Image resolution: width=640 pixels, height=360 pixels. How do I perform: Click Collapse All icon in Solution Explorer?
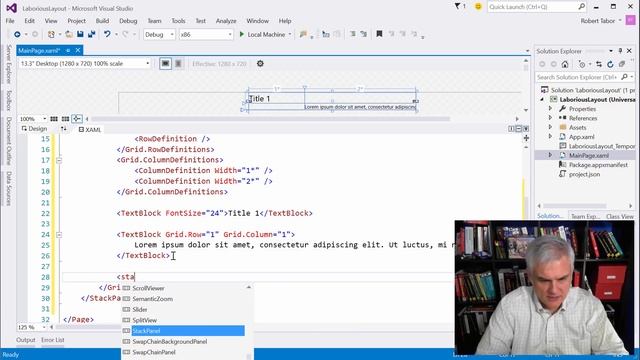622,64
